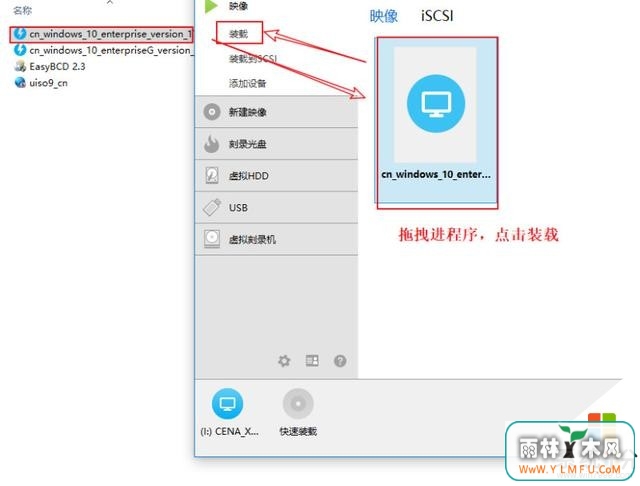Switch to the iSCSI tab
Viewport: 640px width, 486px height.
pos(437,16)
